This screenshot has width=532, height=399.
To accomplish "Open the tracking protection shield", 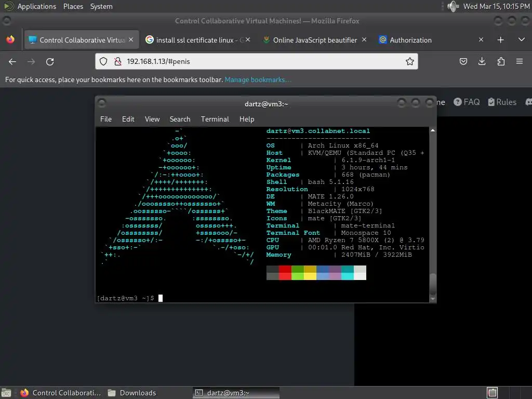I will tap(103, 61).
